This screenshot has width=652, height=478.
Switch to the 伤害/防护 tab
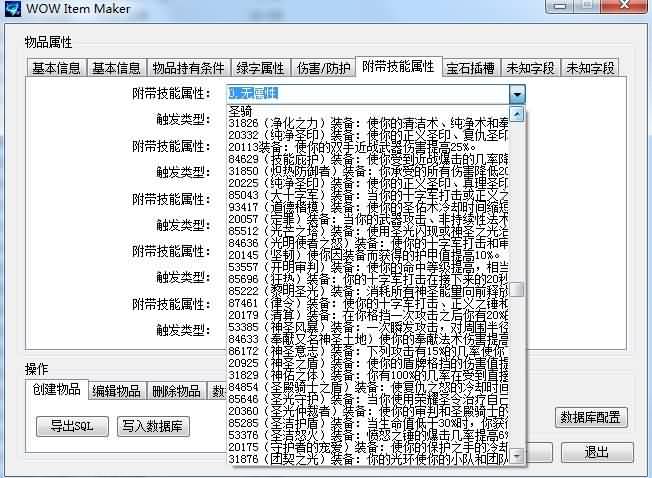click(323, 68)
